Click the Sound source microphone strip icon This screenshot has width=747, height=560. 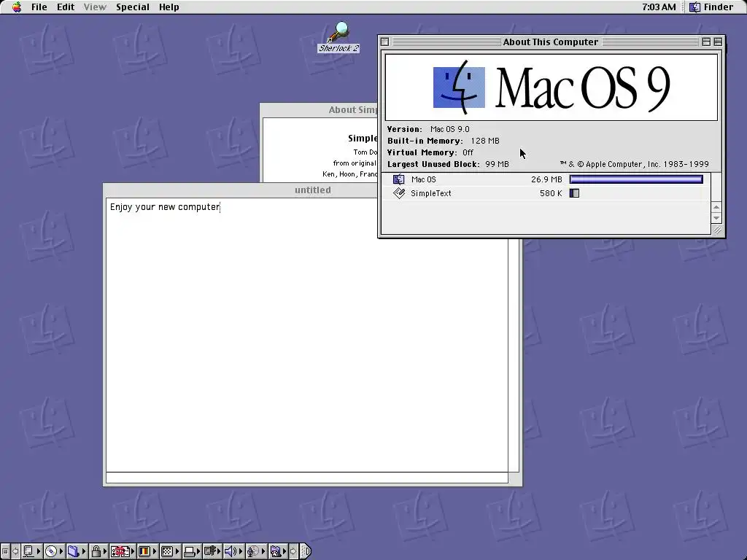pyautogui.click(x=252, y=551)
